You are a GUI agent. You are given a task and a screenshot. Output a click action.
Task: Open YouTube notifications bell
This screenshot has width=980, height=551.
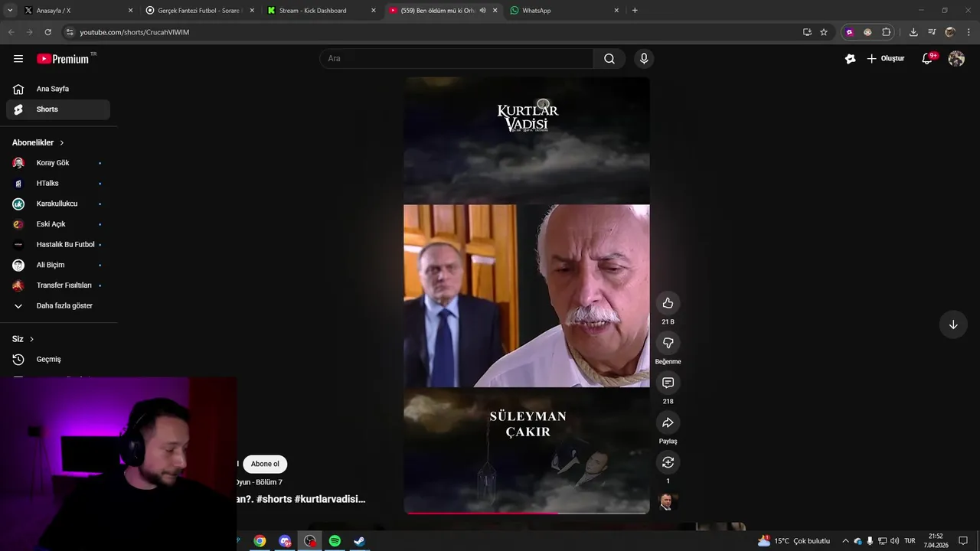pos(927,58)
